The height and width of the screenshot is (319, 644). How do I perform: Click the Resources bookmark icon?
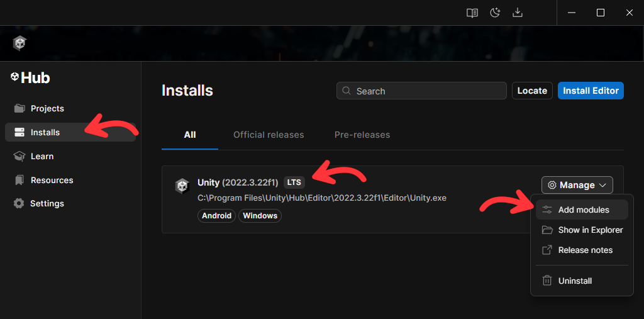coord(19,180)
